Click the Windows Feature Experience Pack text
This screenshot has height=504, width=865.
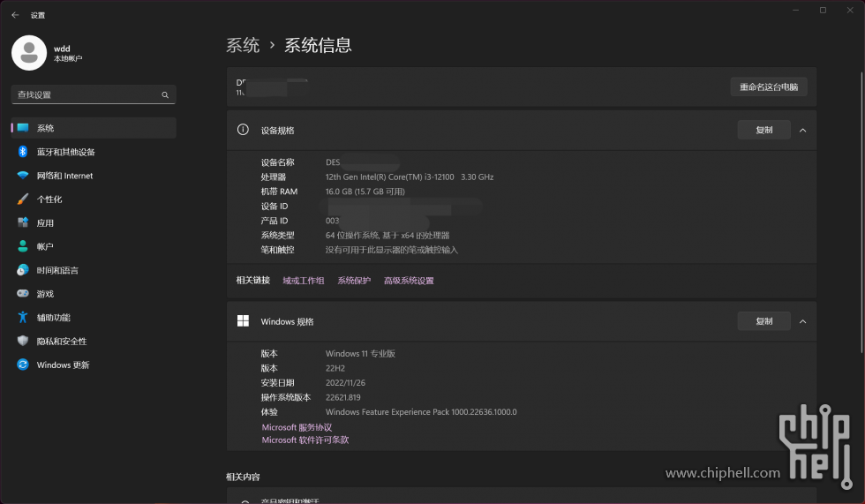(x=421, y=412)
